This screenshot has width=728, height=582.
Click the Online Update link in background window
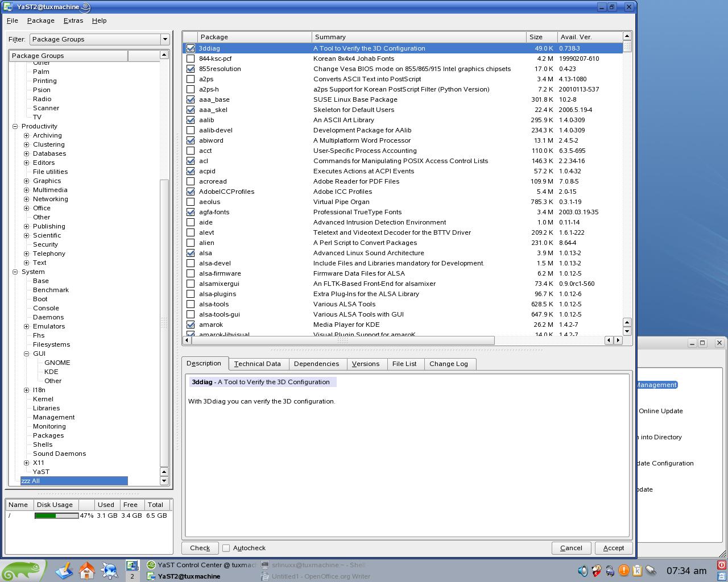pos(660,411)
